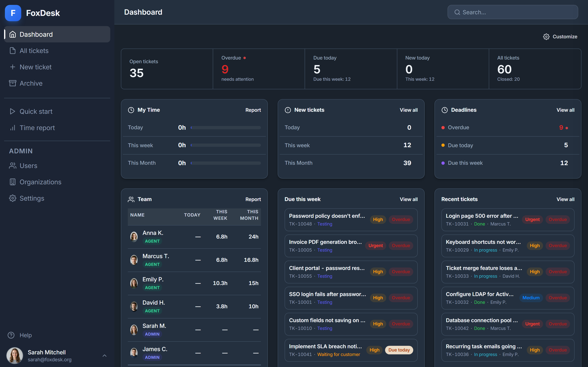
Task: Select the Quick start play icon
Action: click(x=13, y=111)
